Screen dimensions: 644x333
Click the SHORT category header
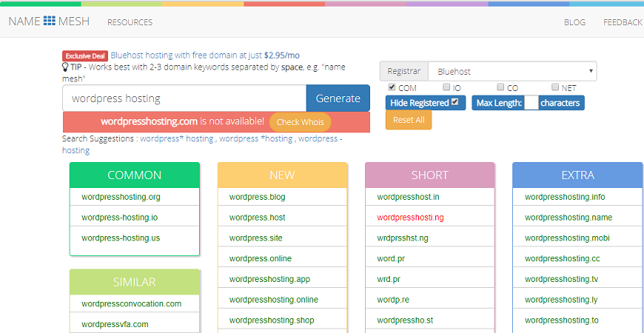point(429,175)
